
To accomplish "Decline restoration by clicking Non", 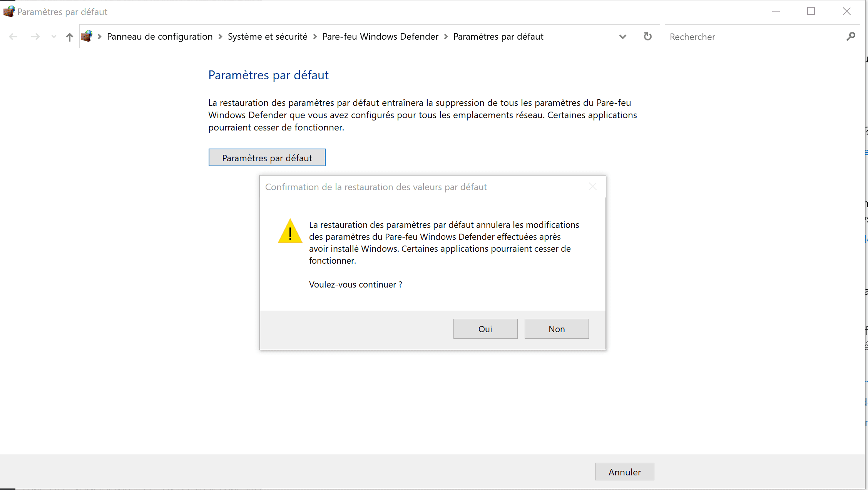I will click(556, 328).
